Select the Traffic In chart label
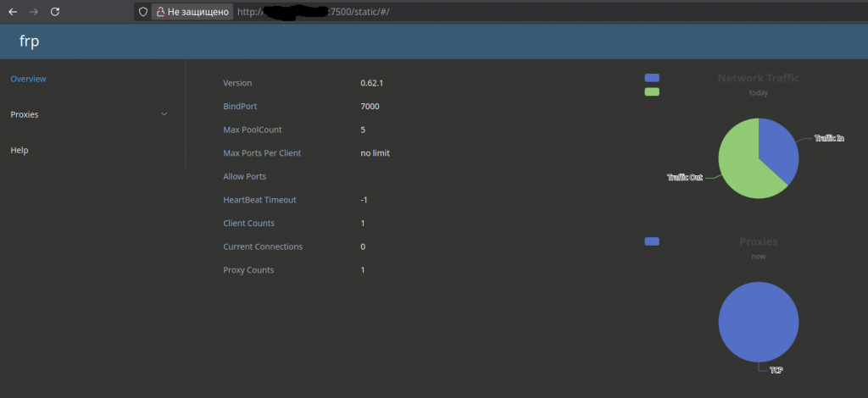This screenshot has height=398, width=868. 829,139
